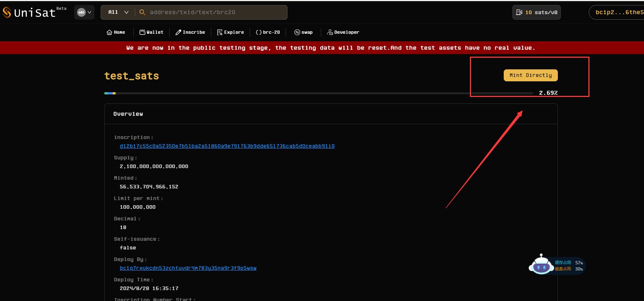Viewport: 644px width, 301px height.
Task: Click the search magnifier icon
Action: pyautogui.click(x=142, y=12)
